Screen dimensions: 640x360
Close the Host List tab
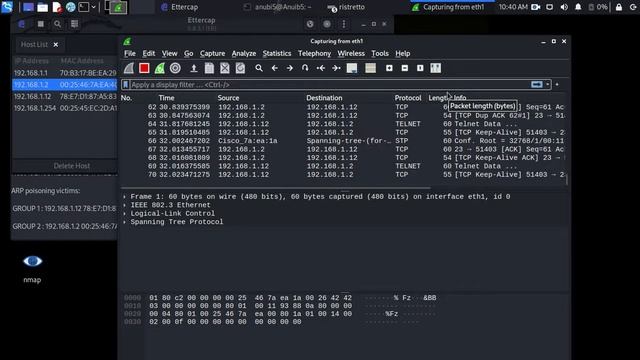pyautogui.click(x=56, y=44)
